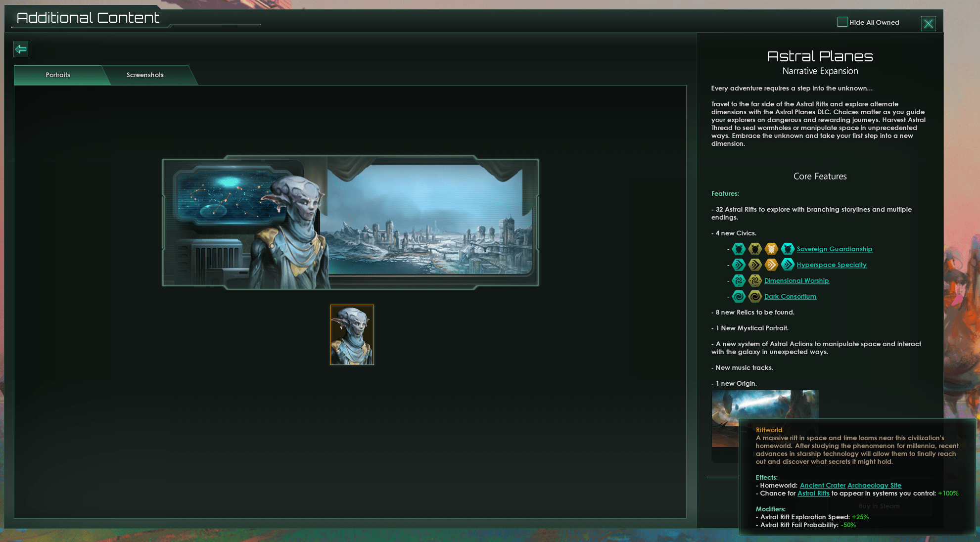
Task: Open the Dimensional Worship link
Action: [x=796, y=280]
